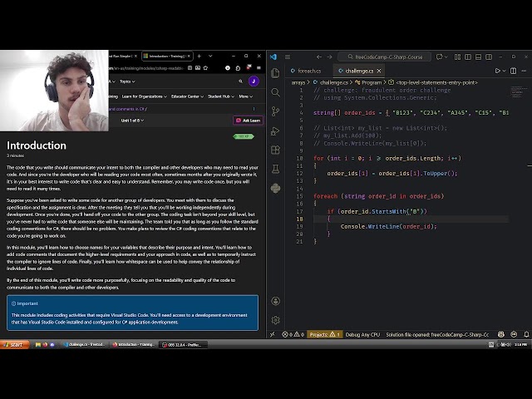Expand the Student Hub dropdown
Image resolution: width=532 pixels, height=399 pixels.
point(221,96)
